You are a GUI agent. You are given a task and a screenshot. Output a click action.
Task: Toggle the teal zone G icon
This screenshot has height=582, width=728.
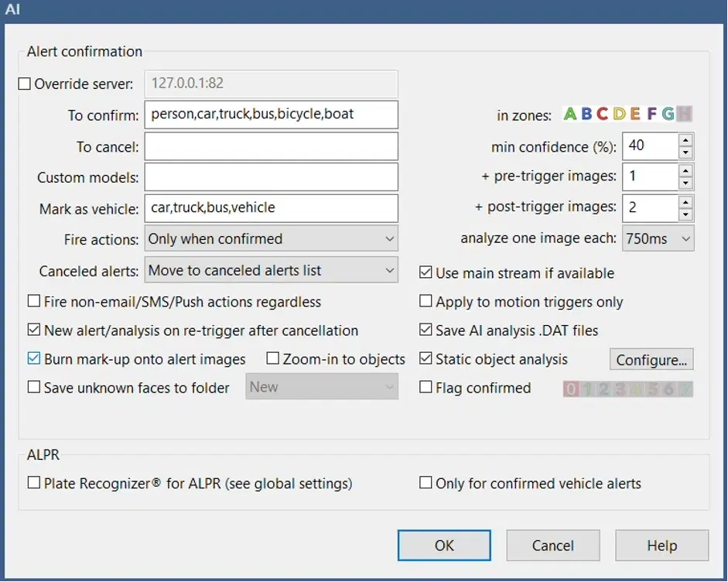[668, 115]
